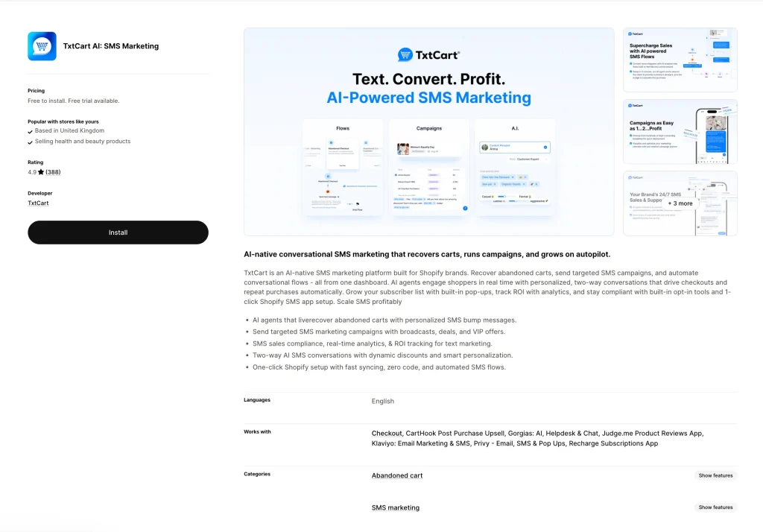Viewport: 763px width, 532px height.
Task: Click the English language value
Action: [x=383, y=401]
